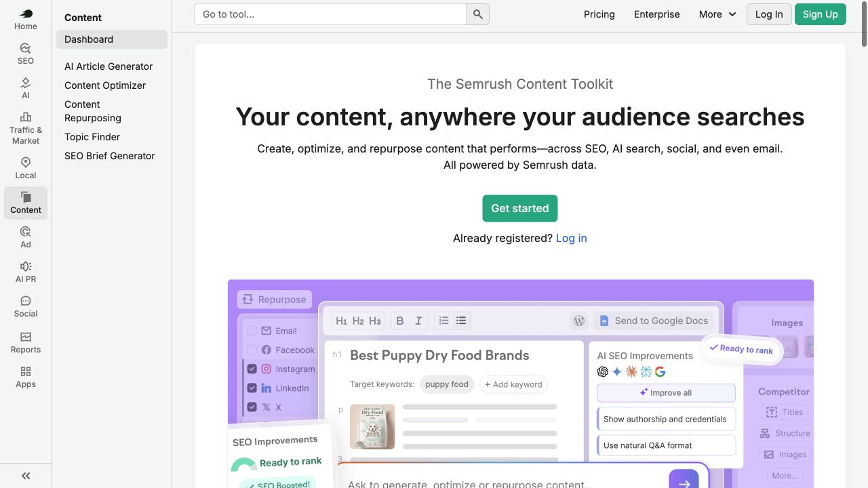
Task: Open SEO Brief Generator
Action: (x=110, y=156)
